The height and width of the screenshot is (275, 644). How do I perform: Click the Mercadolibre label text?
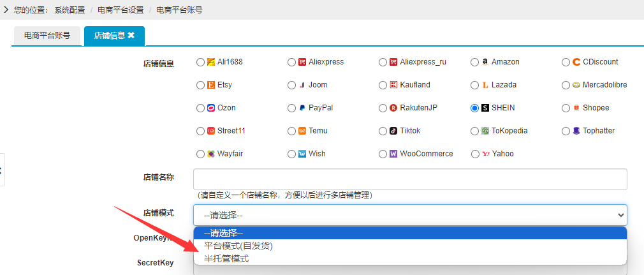605,85
